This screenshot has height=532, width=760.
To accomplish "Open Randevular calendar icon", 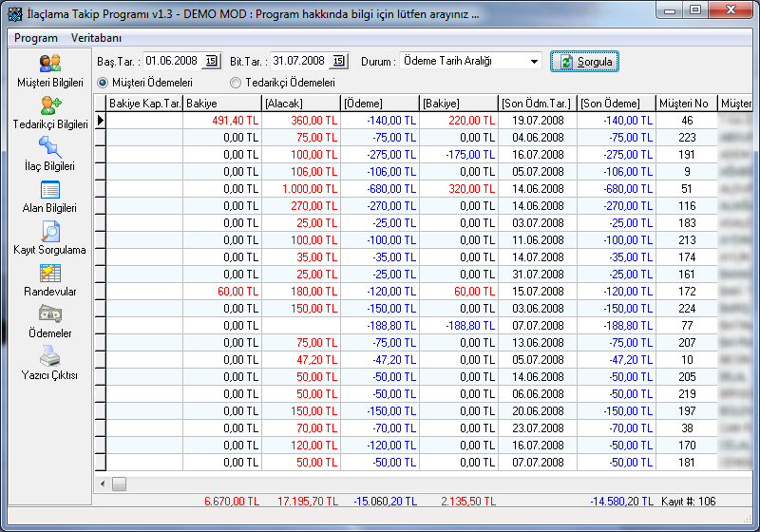I will point(49,273).
